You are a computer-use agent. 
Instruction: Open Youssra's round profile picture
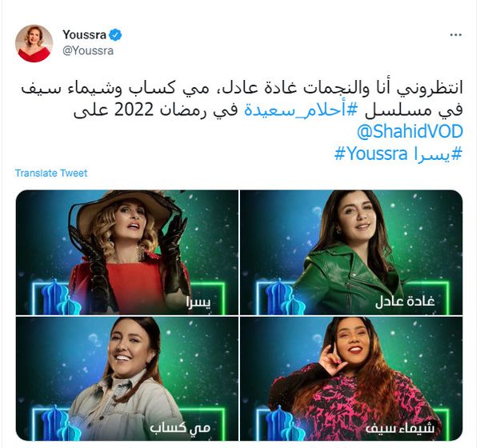34,43
